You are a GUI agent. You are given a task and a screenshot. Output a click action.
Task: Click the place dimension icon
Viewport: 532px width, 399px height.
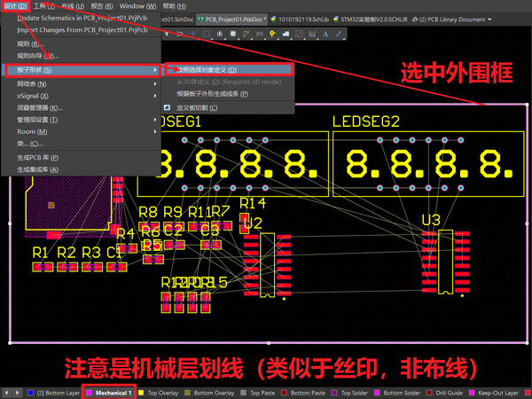(312, 34)
